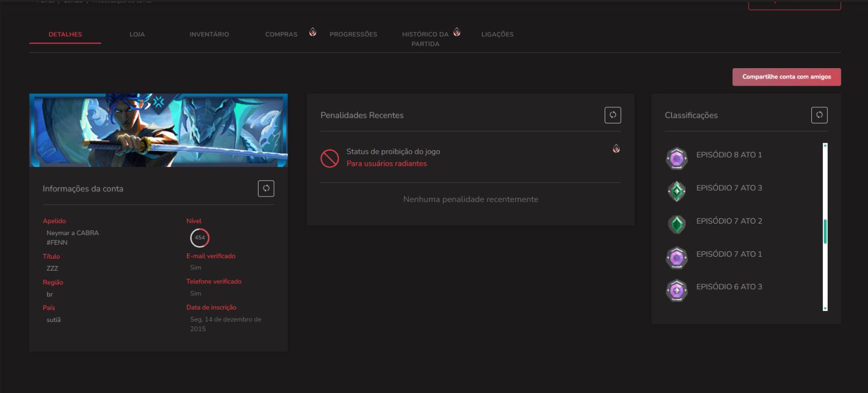Click the flame badge beside the COMPRAS tab
Screen dimensions: 868x393
(312, 32)
